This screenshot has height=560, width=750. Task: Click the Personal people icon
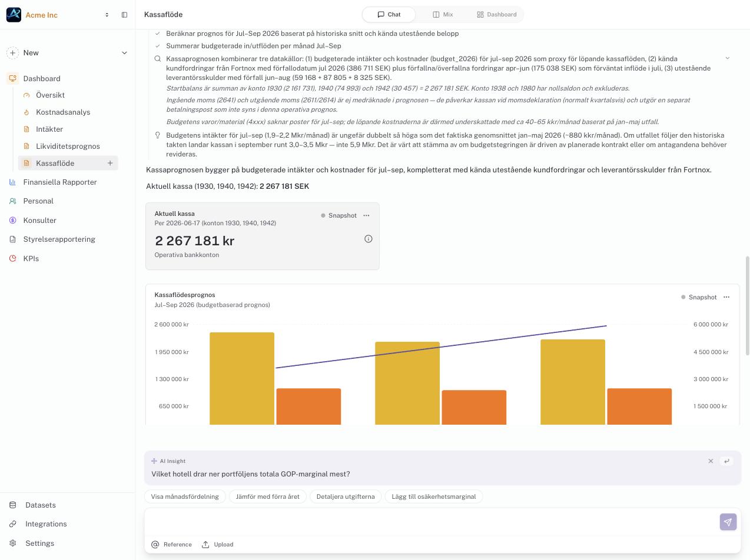(13, 201)
